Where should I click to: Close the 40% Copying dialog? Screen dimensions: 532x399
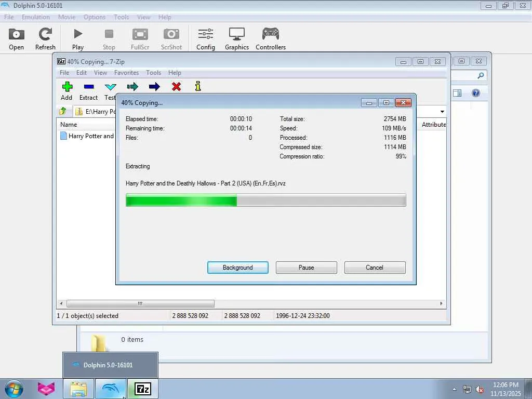(403, 102)
